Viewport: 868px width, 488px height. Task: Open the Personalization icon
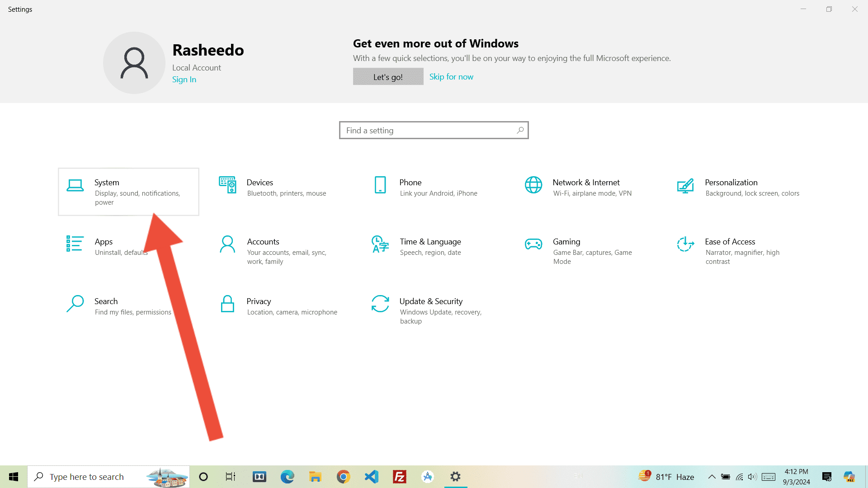[685, 186]
